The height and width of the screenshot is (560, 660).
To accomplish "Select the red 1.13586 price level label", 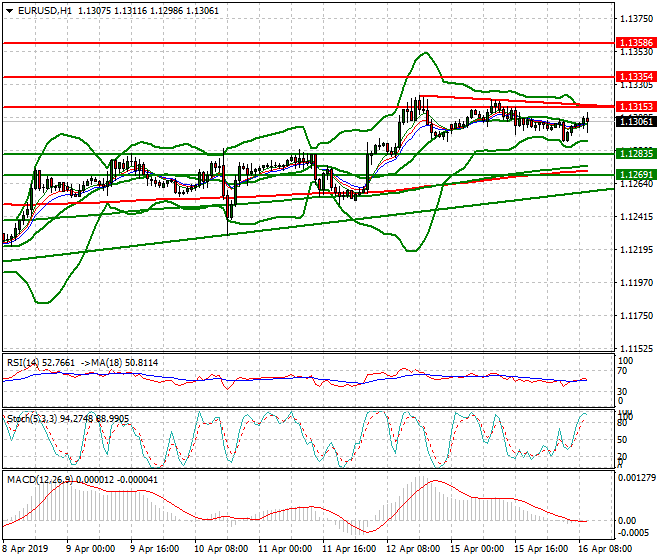I will pos(636,43).
